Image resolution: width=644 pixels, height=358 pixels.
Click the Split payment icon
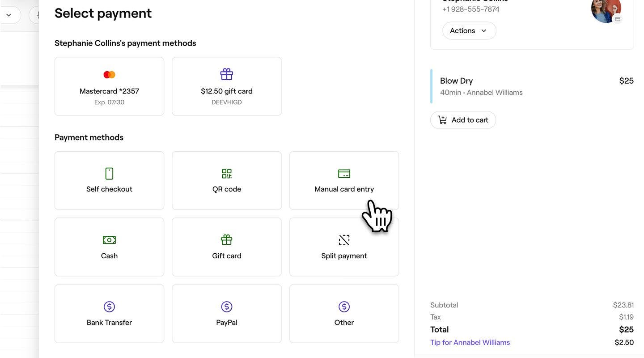pyautogui.click(x=344, y=240)
